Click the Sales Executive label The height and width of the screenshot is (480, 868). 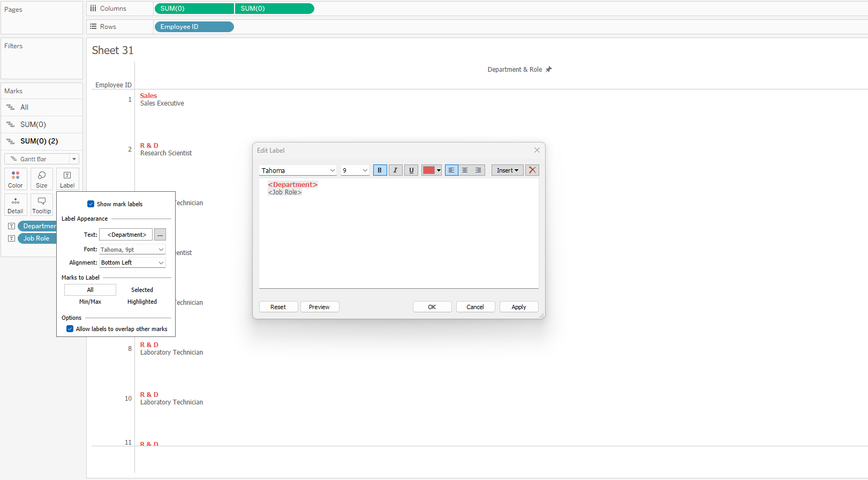(162, 103)
